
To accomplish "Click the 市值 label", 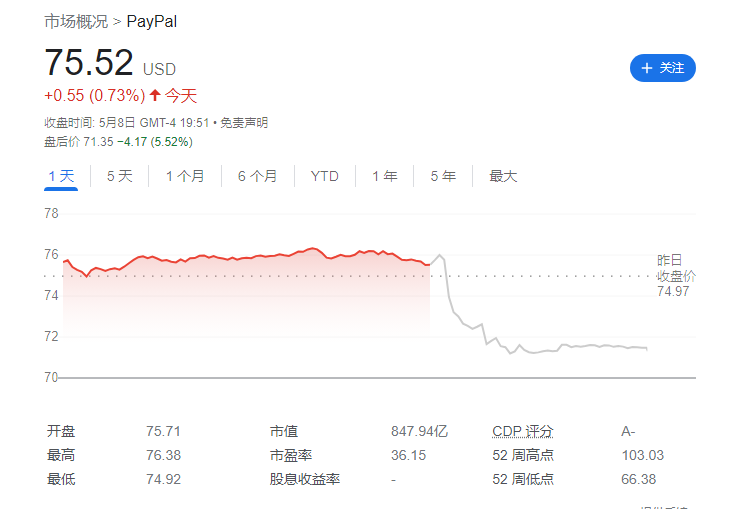I will [x=284, y=431].
